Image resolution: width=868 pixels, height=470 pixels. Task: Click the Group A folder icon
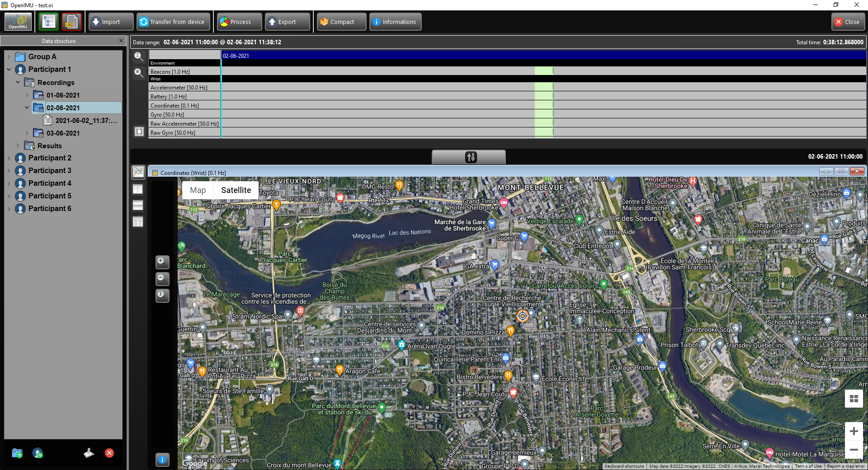coord(20,56)
